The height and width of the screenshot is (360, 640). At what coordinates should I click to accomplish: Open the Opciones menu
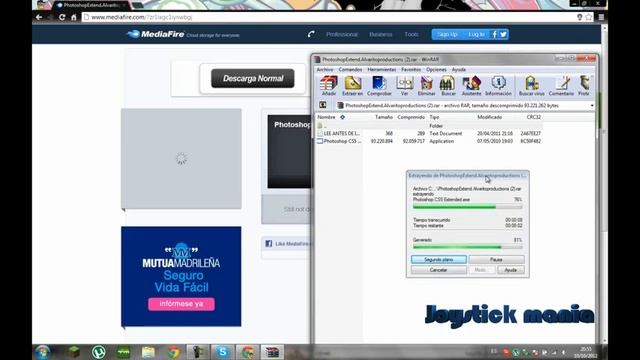pyautogui.click(x=436, y=70)
